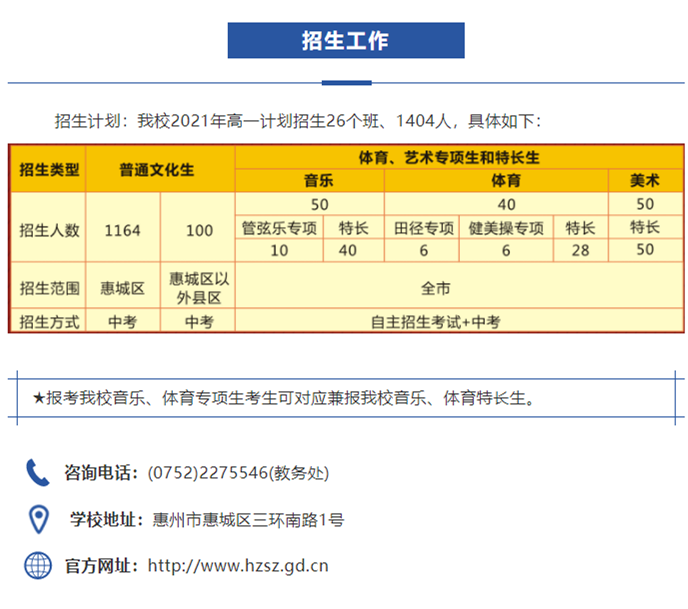
Task: Select the cell showing 1164
Action: coord(122,230)
